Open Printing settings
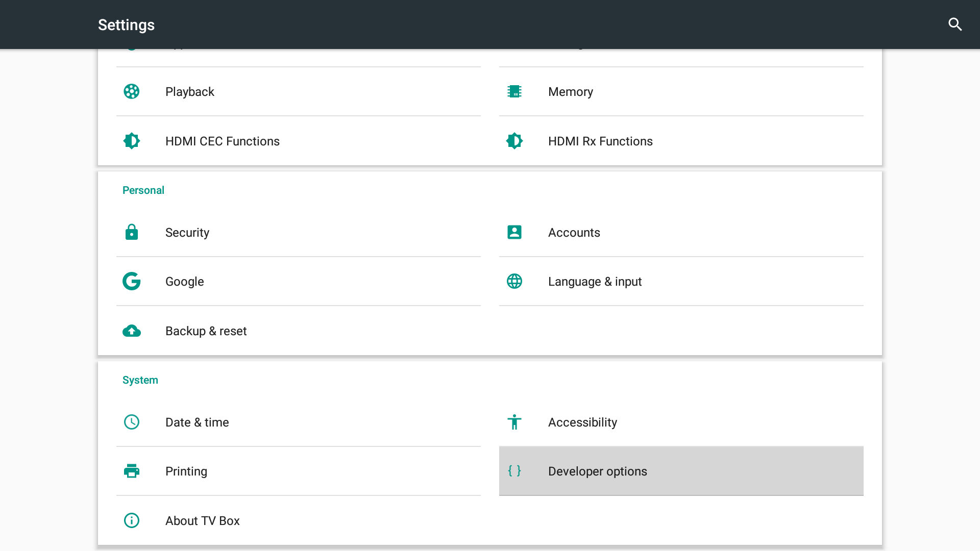The image size is (980, 551). tap(186, 471)
